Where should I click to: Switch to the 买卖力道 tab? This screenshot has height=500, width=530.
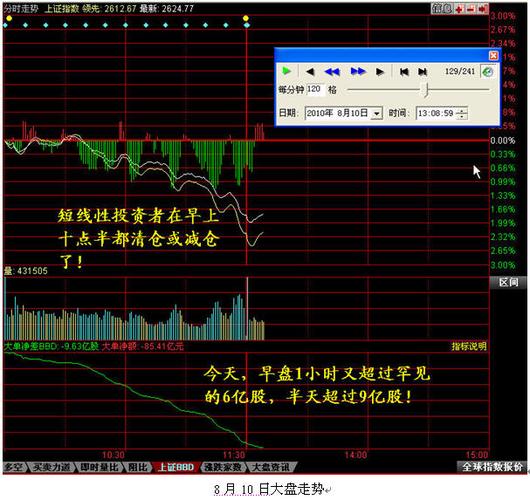[51, 467]
